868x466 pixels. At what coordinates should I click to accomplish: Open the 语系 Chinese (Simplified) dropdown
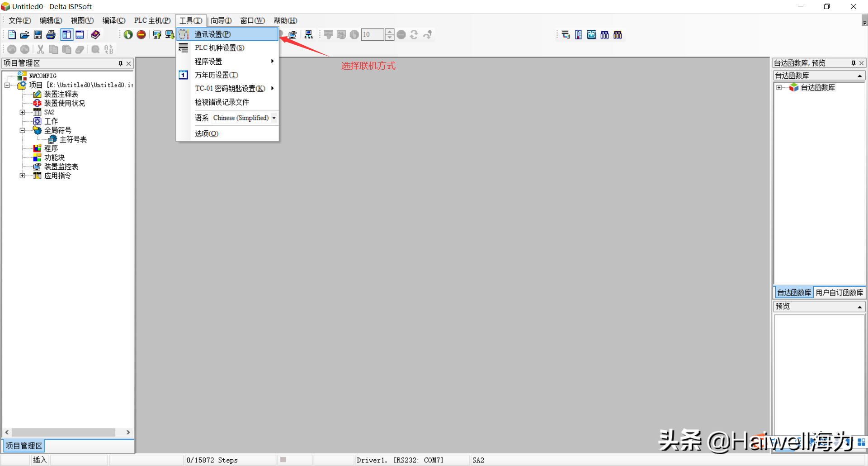tap(274, 118)
